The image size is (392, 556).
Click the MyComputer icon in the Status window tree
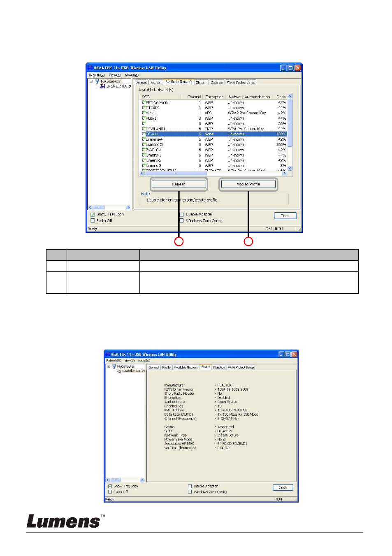114,366
